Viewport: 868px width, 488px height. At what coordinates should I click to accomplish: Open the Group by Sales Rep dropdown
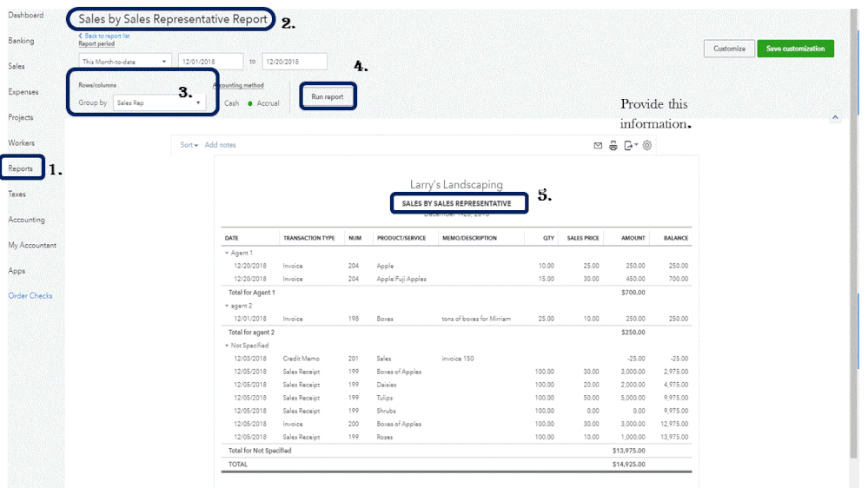pos(159,103)
